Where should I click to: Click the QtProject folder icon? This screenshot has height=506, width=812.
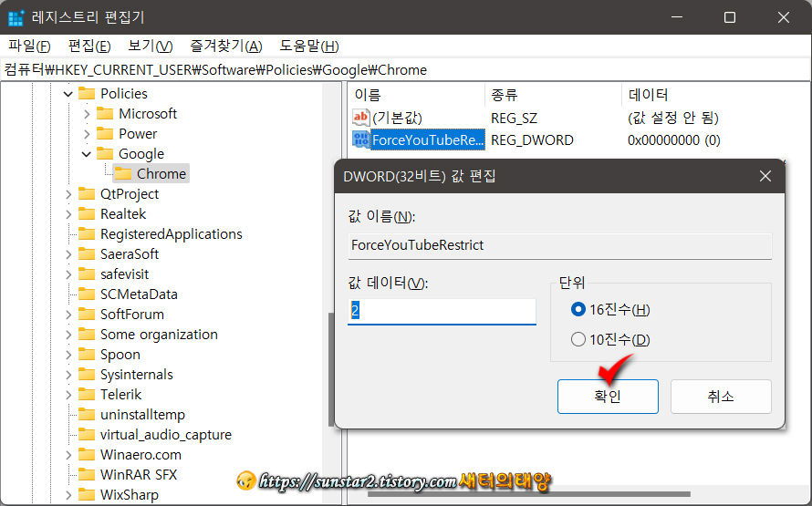click(87, 194)
